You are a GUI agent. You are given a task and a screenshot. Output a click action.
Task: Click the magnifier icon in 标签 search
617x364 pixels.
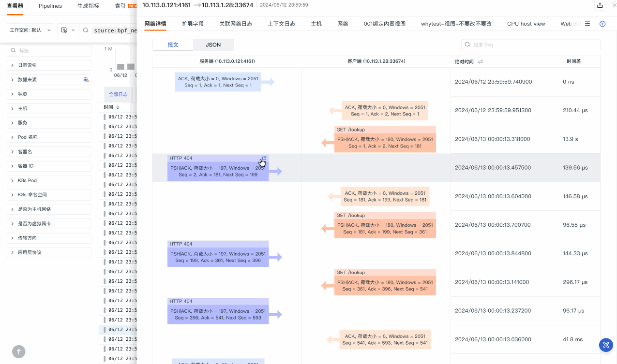click(14, 51)
